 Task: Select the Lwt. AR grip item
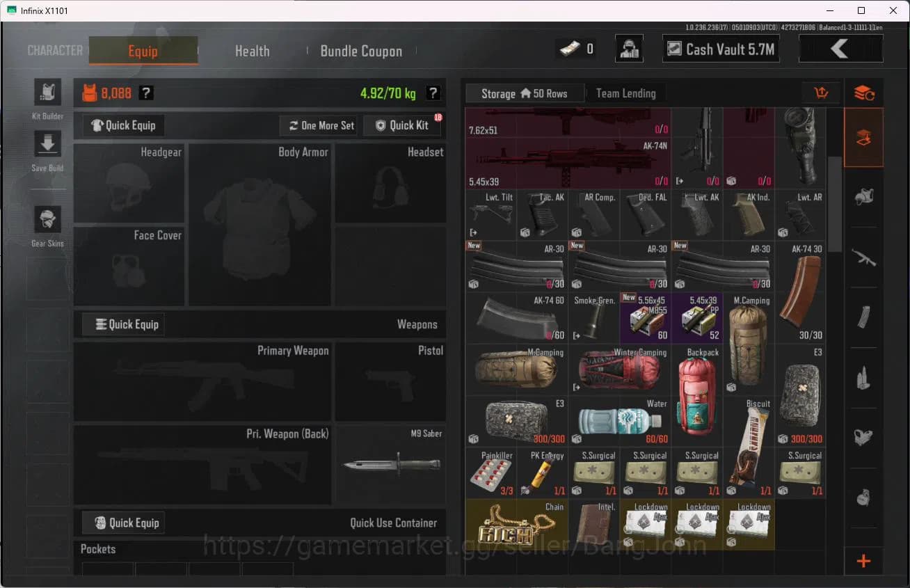(x=800, y=215)
